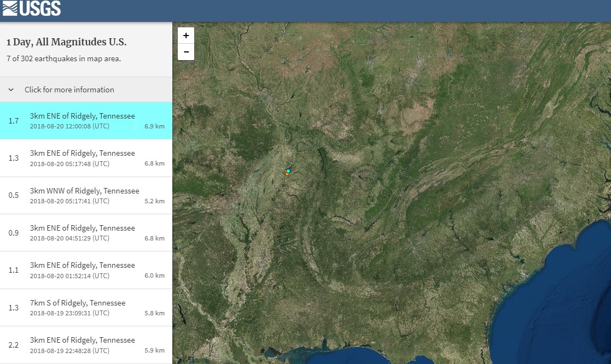Zoom out of the map
Image resolution: width=611 pixels, height=364 pixels.
tap(186, 52)
